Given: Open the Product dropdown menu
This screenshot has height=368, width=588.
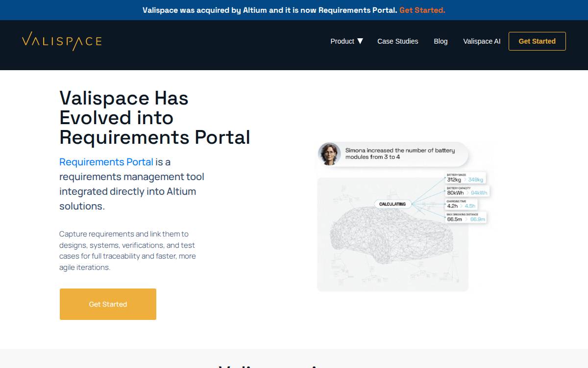Looking at the screenshot, I should (x=346, y=41).
